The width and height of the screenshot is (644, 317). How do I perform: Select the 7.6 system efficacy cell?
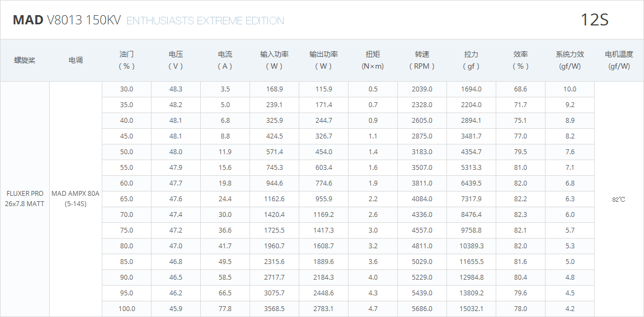(570, 152)
